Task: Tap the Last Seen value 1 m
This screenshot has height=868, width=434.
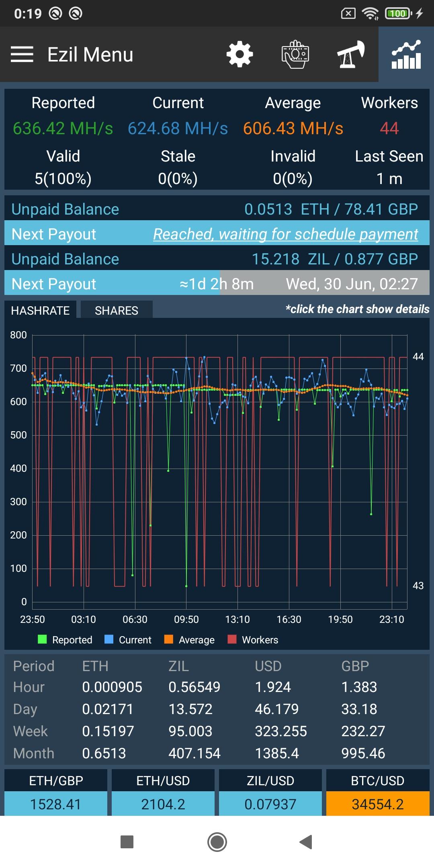Action: point(389,178)
